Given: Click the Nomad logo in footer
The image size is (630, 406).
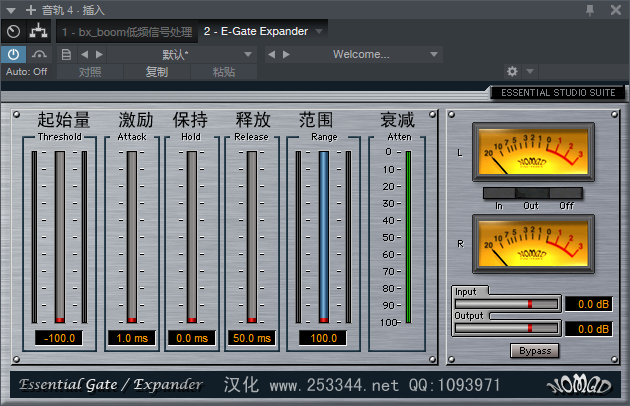Looking at the screenshot, I should [579, 385].
